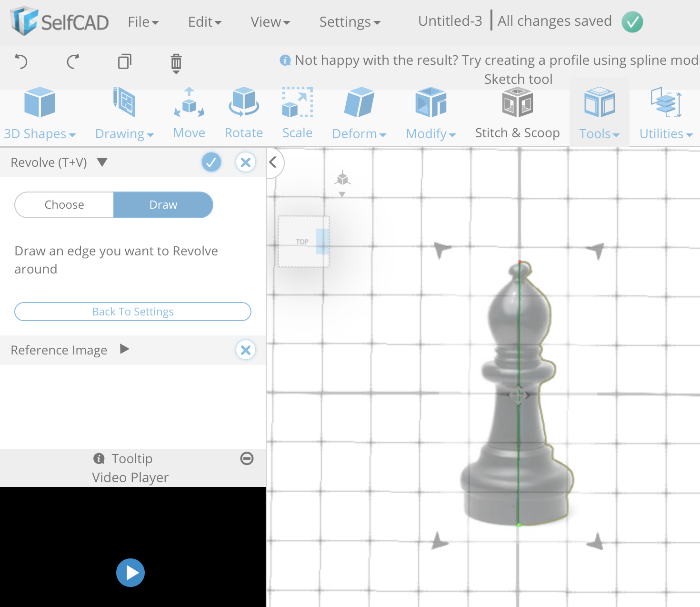Redo the last undone action
This screenshot has width=700, height=607.
(73, 61)
